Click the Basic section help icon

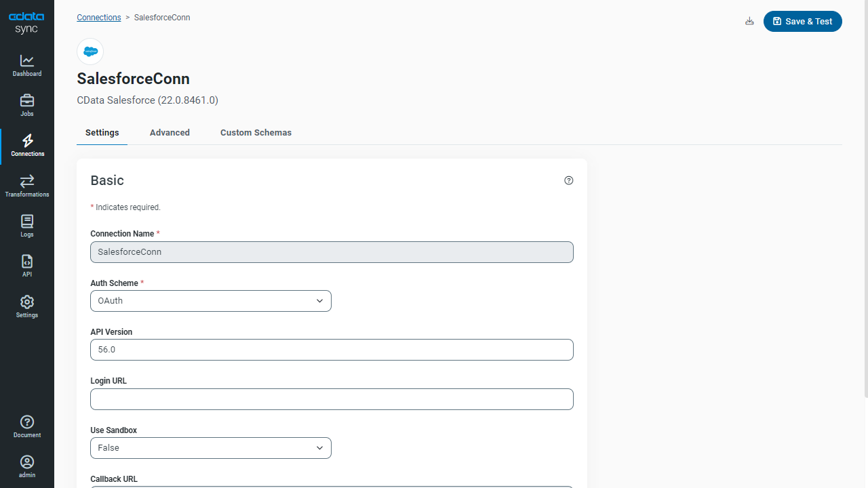pos(569,180)
